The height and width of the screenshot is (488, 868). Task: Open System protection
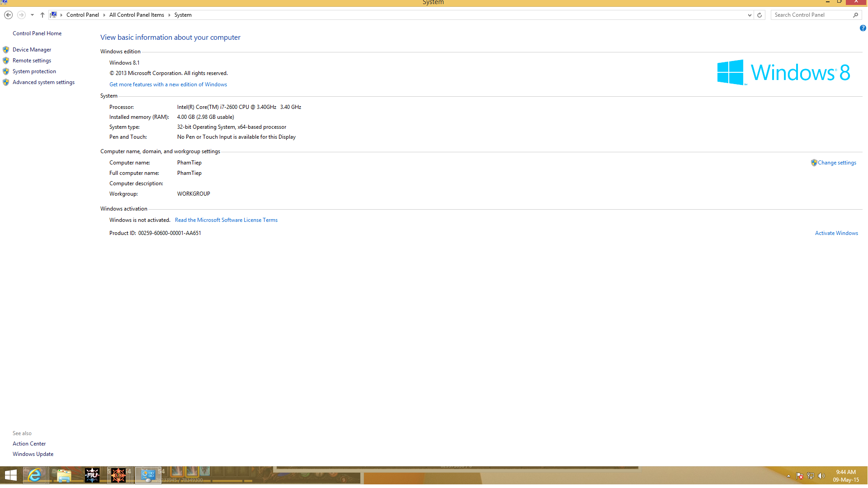pyautogui.click(x=34, y=71)
